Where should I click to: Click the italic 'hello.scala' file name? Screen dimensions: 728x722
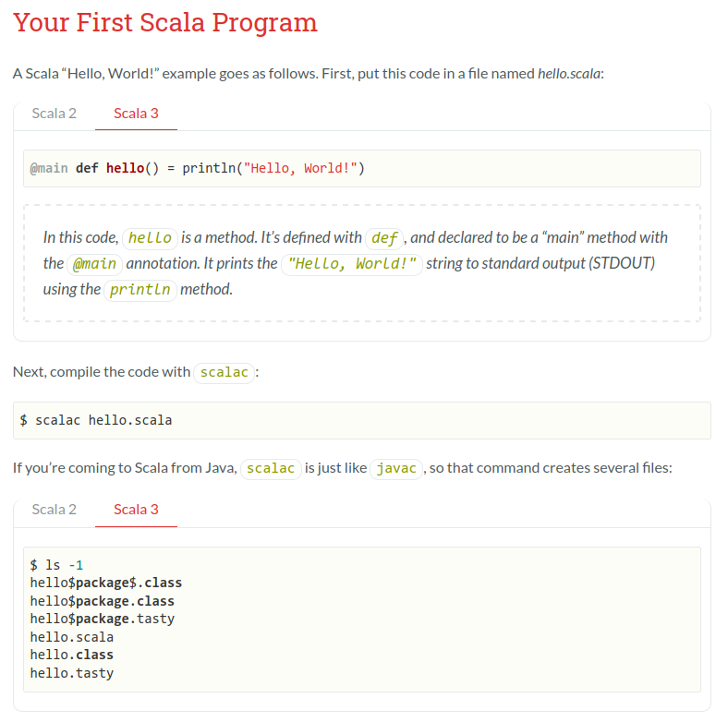(x=569, y=74)
